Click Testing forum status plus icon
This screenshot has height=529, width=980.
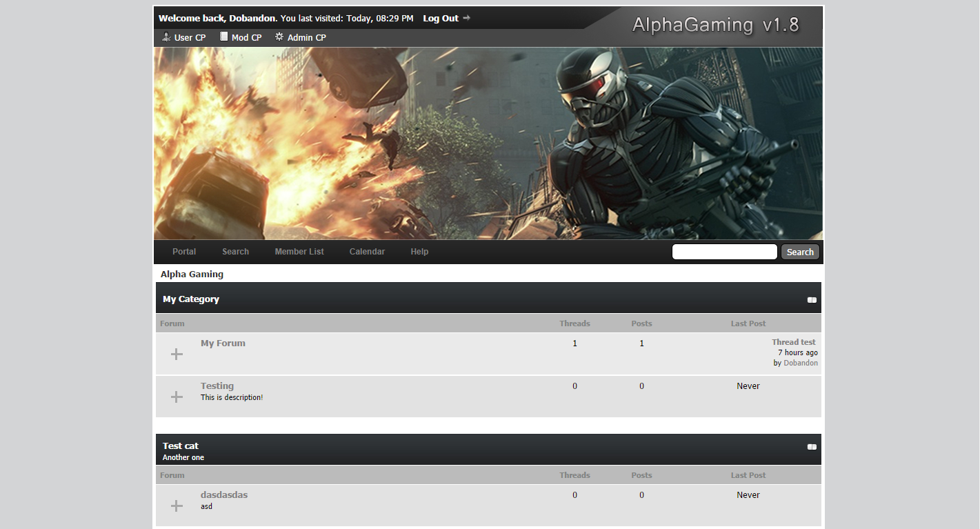coord(177,397)
